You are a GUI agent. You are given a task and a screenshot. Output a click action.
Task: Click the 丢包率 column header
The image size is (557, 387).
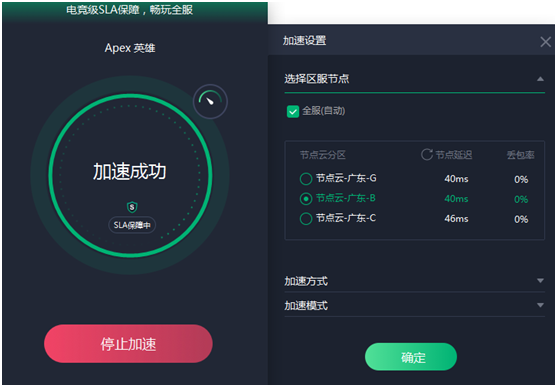click(x=520, y=155)
